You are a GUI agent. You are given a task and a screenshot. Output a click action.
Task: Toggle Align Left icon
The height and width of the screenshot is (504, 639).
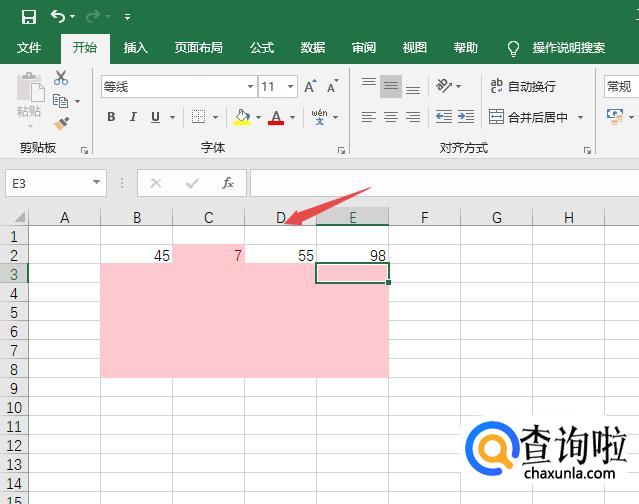pos(369,117)
